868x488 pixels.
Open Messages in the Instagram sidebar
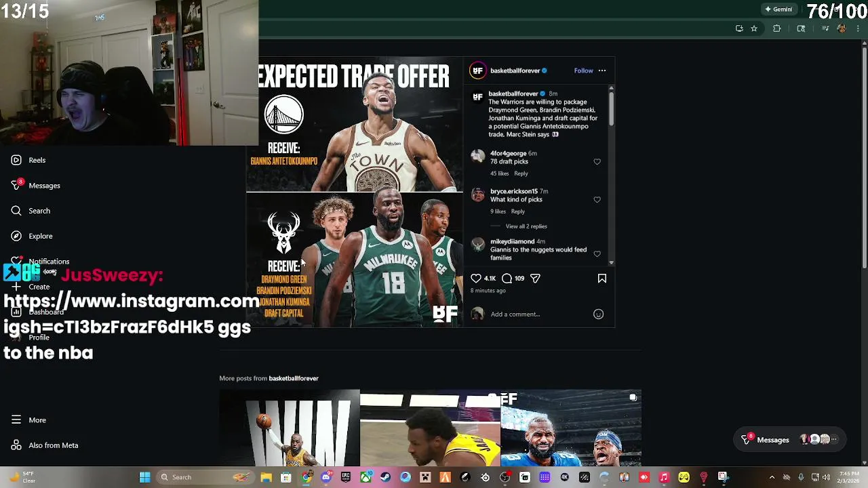click(35, 185)
